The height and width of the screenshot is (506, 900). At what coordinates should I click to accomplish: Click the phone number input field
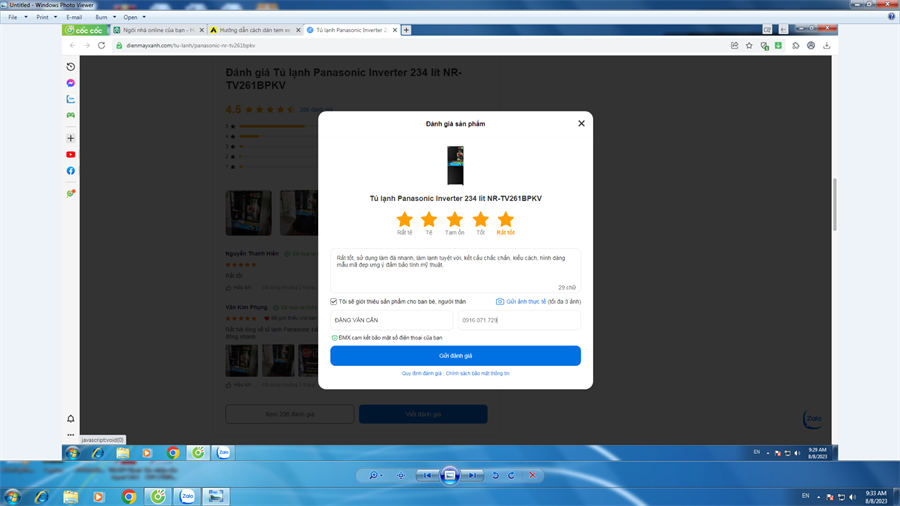[519, 320]
